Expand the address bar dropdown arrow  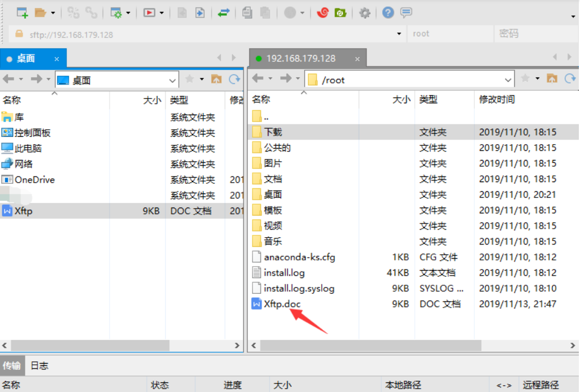[399, 34]
